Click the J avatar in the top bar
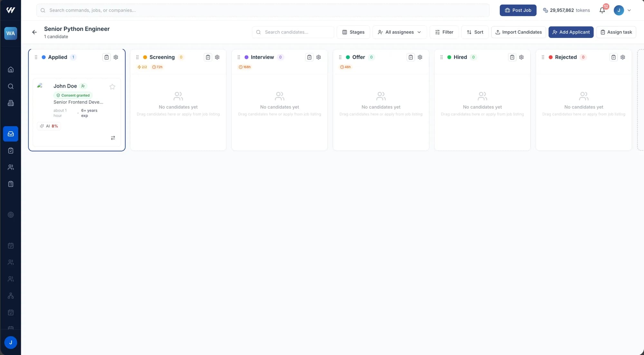This screenshot has height=355, width=644. click(x=619, y=10)
